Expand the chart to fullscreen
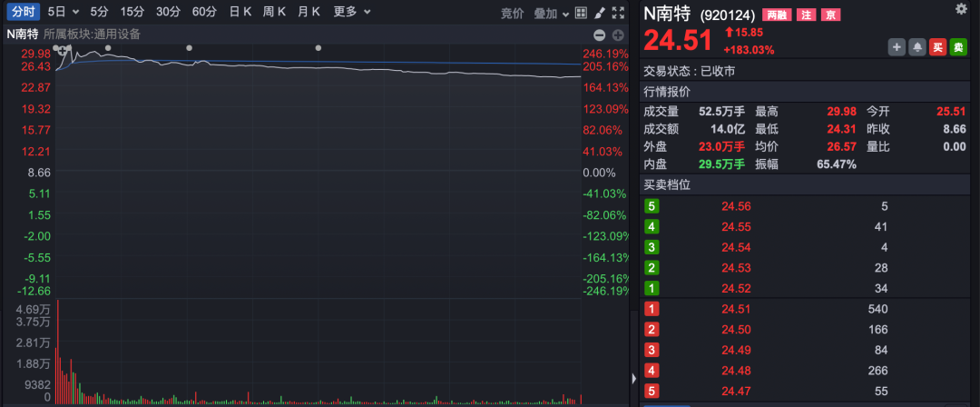This screenshot has width=980, height=407. [x=618, y=13]
